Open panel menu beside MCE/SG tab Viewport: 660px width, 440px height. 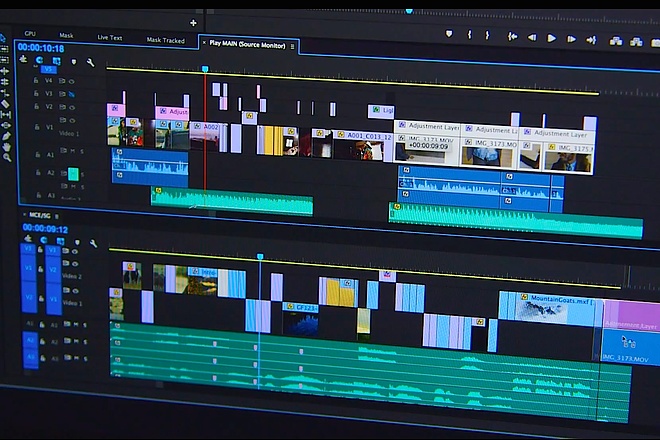coord(56,216)
